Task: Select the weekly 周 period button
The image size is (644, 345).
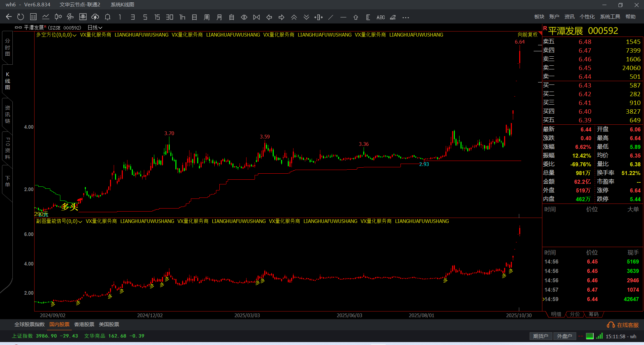Action: pyautogui.click(x=207, y=17)
